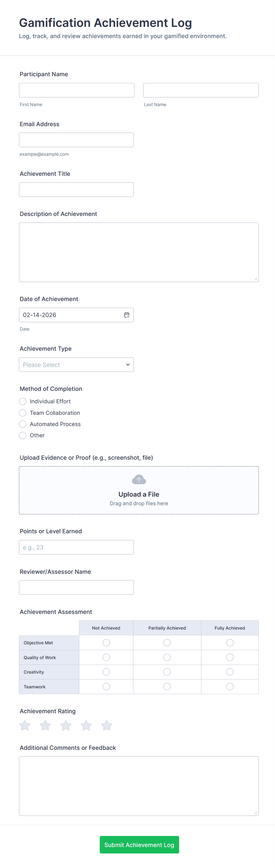Screen dimensions: 275x868
Task: Submit the Achievement Log form
Action: point(139,844)
